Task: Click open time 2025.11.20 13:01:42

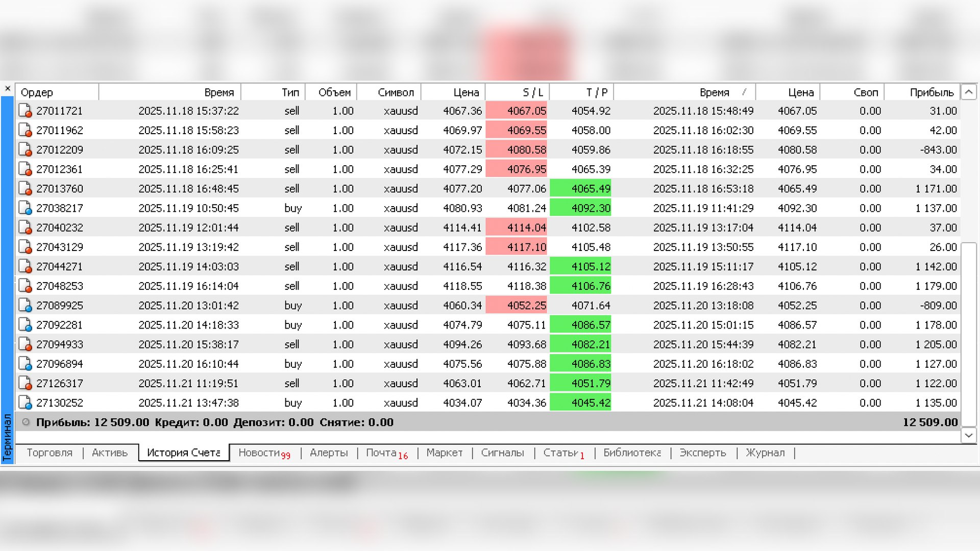Action: pos(188,305)
